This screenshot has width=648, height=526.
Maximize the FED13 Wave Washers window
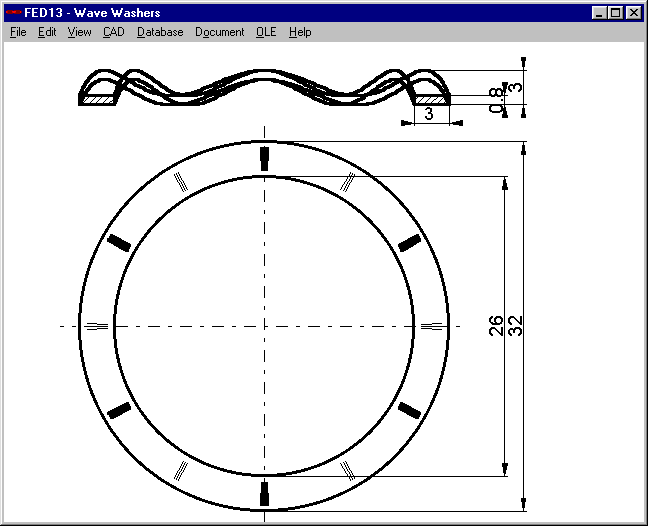[x=614, y=13]
